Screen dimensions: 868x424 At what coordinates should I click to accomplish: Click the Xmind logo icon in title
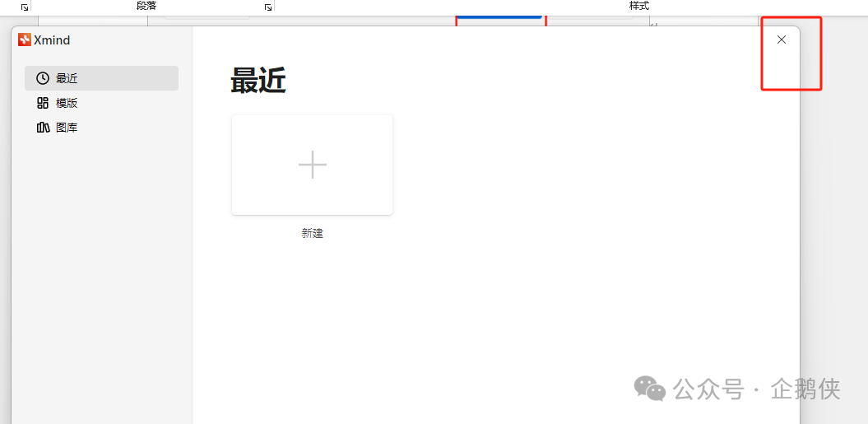pos(25,40)
